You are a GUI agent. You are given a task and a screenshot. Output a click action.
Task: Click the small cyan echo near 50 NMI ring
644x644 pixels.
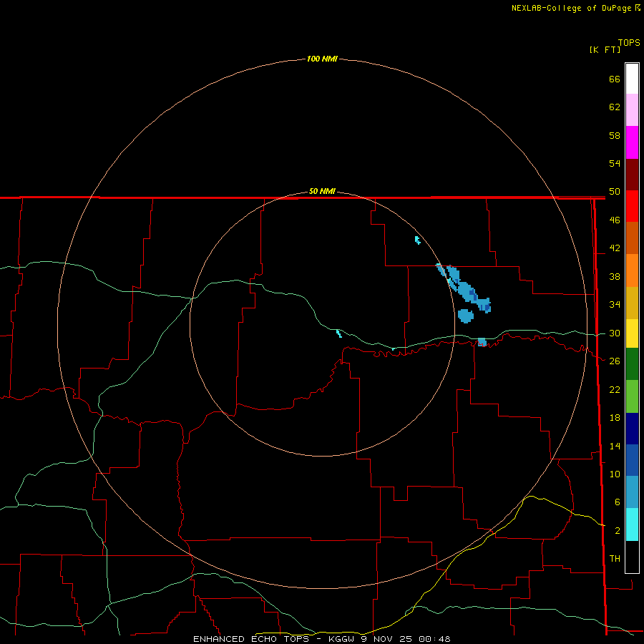418,240
